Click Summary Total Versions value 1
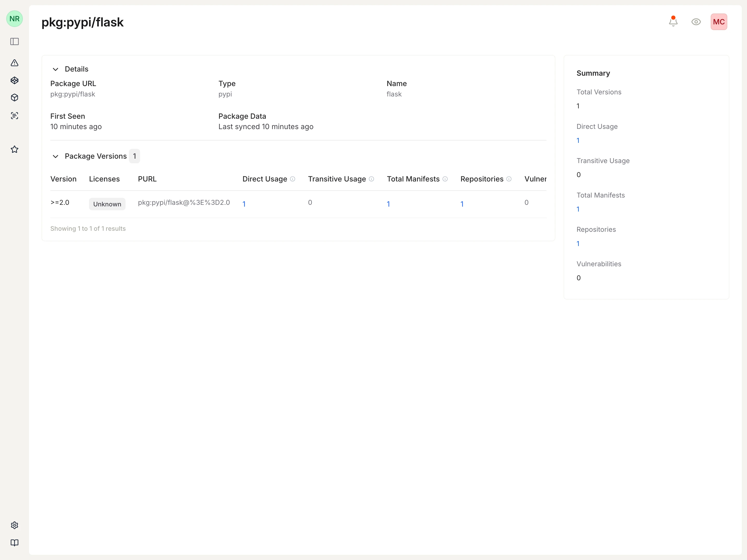The image size is (747, 560). coord(578,106)
